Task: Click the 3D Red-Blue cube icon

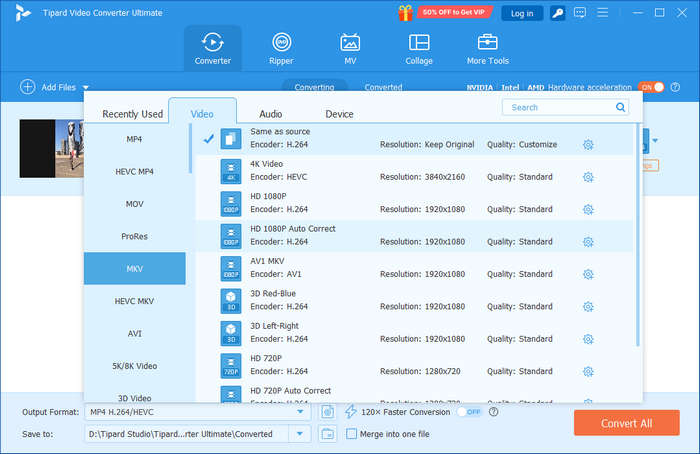Action: pos(231,301)
